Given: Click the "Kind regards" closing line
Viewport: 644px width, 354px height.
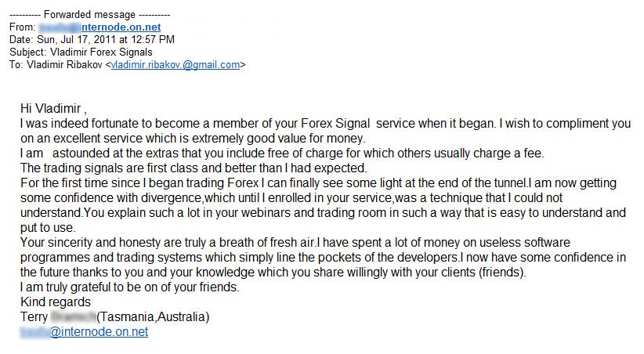Looking at the screenshot, I should [x=56, y=302].
